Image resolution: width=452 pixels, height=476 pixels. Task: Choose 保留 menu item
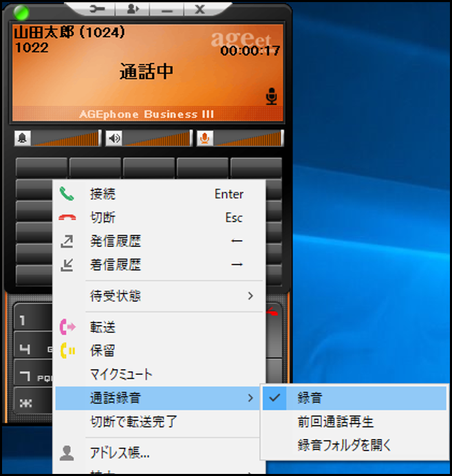[x=159, y=351]
